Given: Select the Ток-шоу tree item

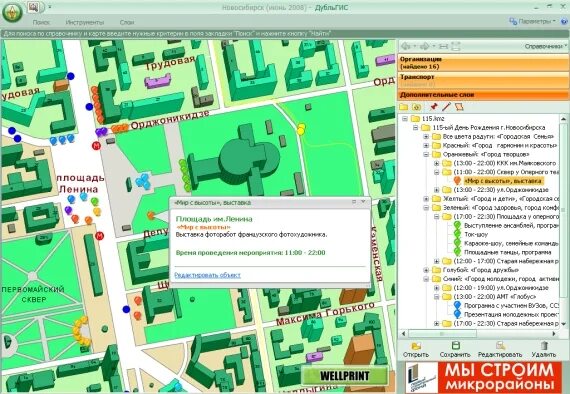Looking at the screenshot, I should pos(475,234).
